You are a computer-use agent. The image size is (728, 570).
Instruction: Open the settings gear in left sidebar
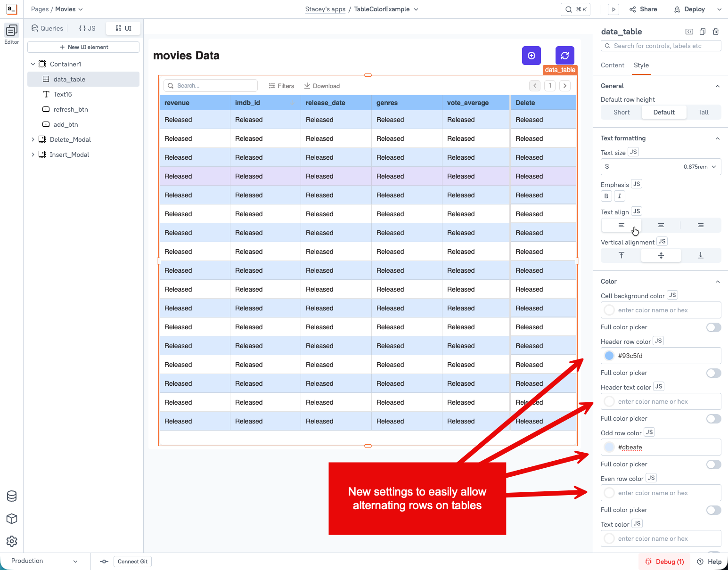tap(12, 541)
